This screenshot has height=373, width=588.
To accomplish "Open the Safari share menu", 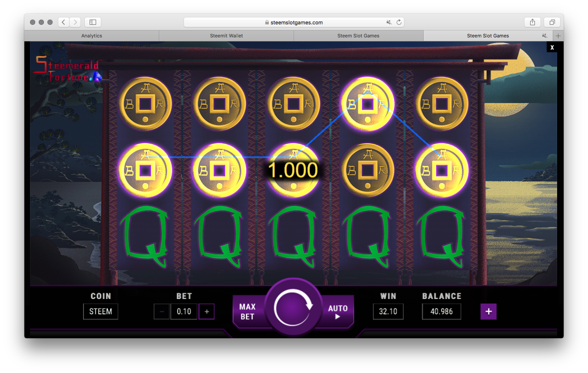I will click(x=532, y=22).
